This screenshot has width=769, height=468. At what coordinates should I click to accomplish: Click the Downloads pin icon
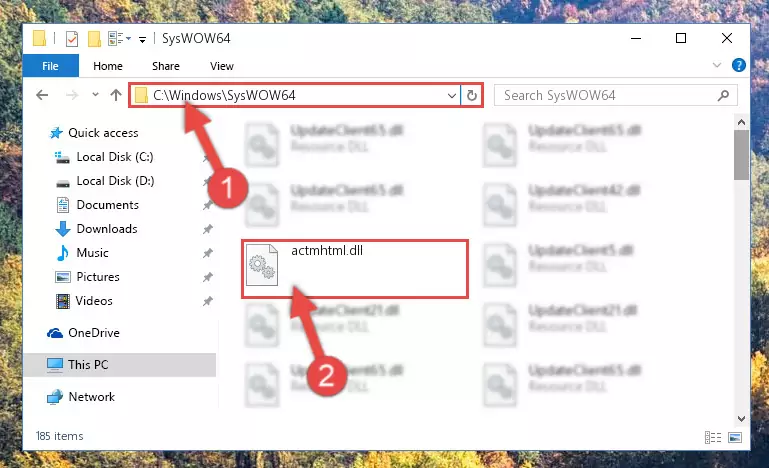coord(208,229)
